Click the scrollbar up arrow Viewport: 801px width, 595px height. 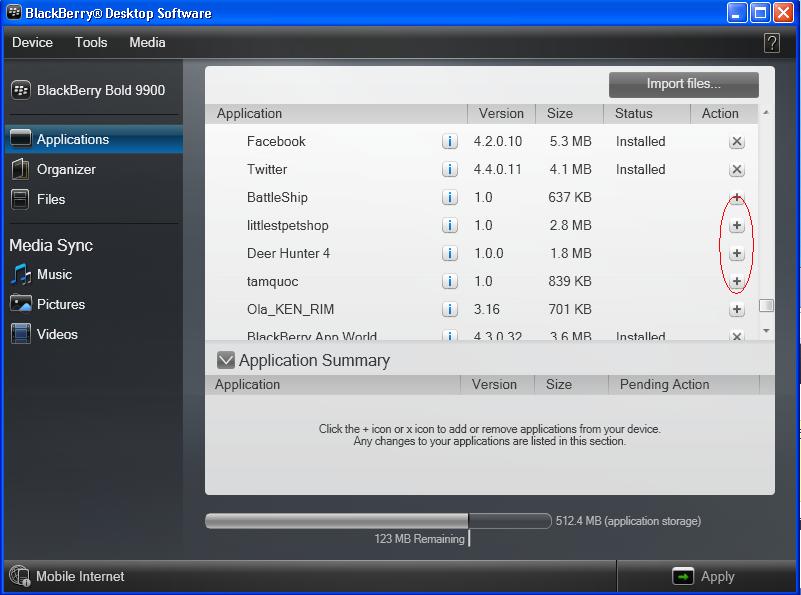(x=766, y=112)
